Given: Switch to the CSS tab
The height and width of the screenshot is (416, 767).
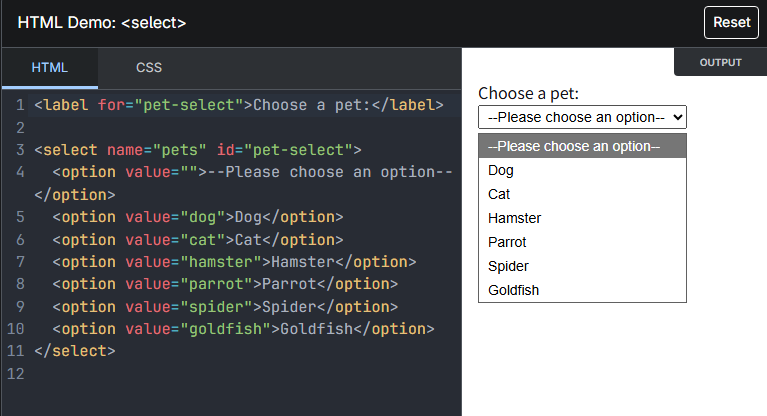Looking at the screenshot, I should click(149, 68).
